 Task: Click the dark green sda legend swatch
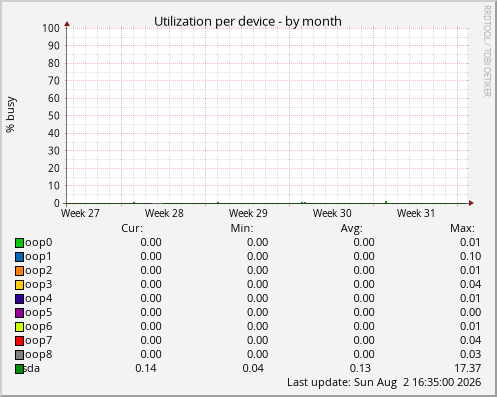point(19,369)
